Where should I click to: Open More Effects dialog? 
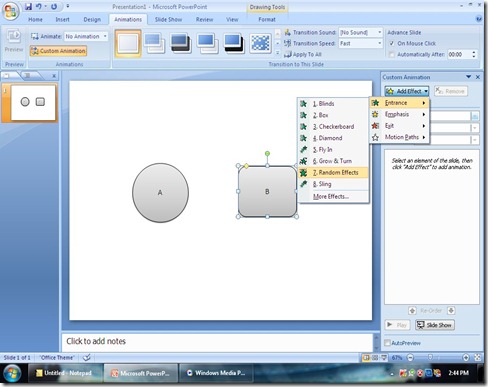tap(333, 197)
